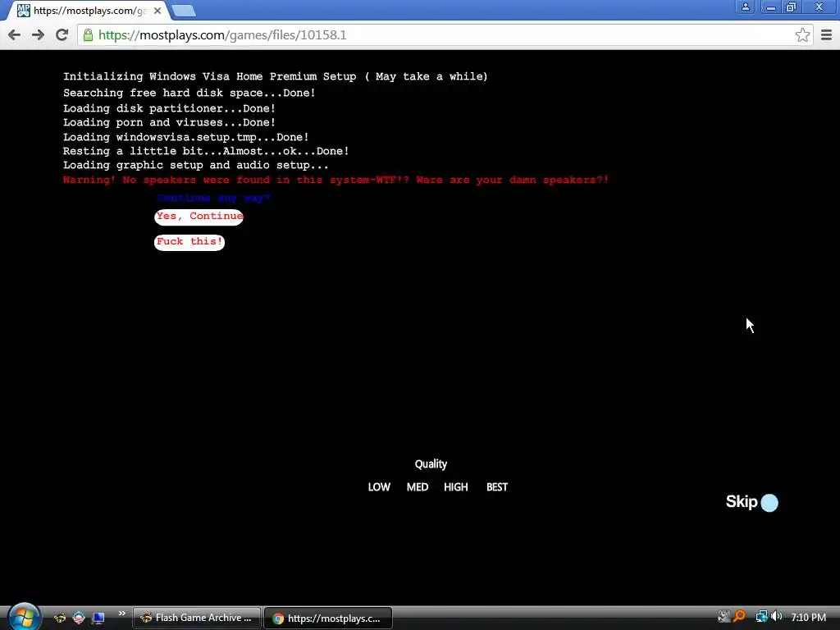Go forward with the browser forward arrow
Image resolution: width=840 pixels, height=630 pixels.
[38, 35]
